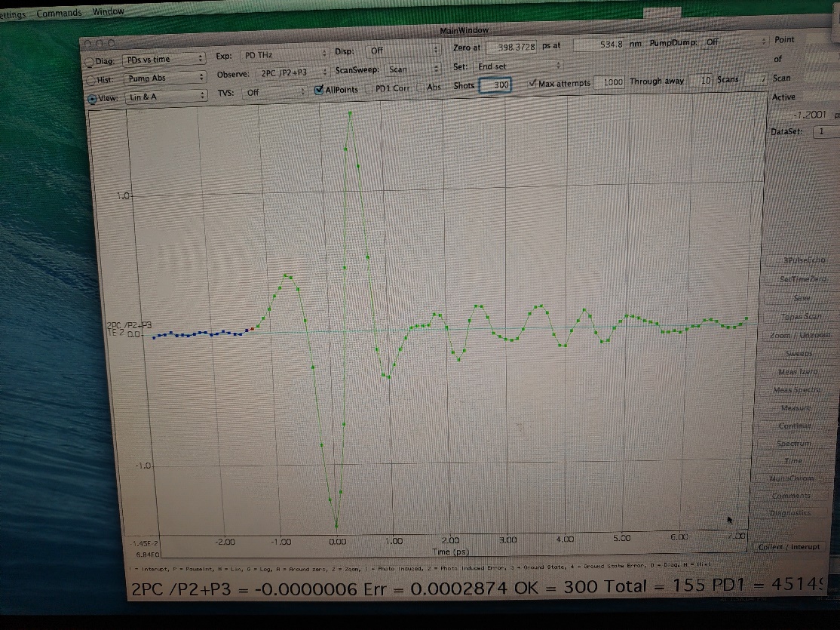Click the Sweeps button
The image size is (840, 630).
coord(799,353)
